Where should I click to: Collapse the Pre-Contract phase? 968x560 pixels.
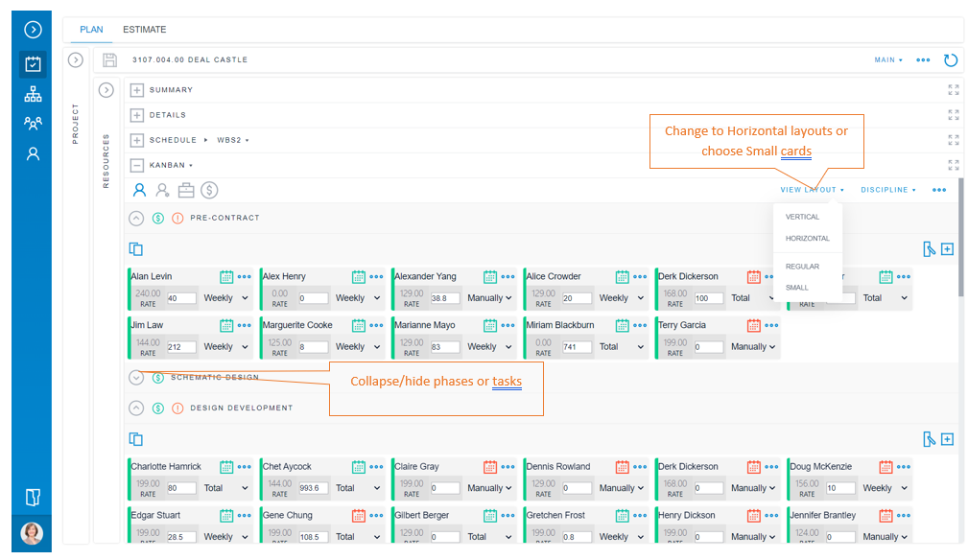[136, 219]
